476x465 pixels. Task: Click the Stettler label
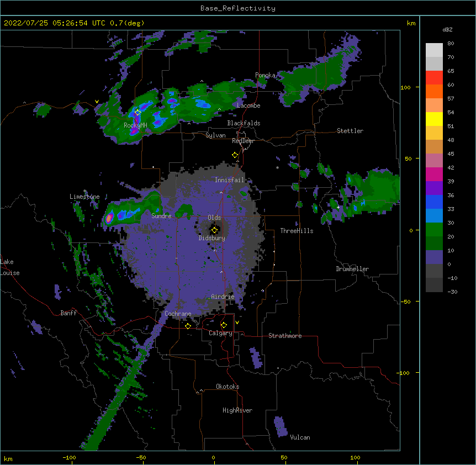(x=350, y=131)
